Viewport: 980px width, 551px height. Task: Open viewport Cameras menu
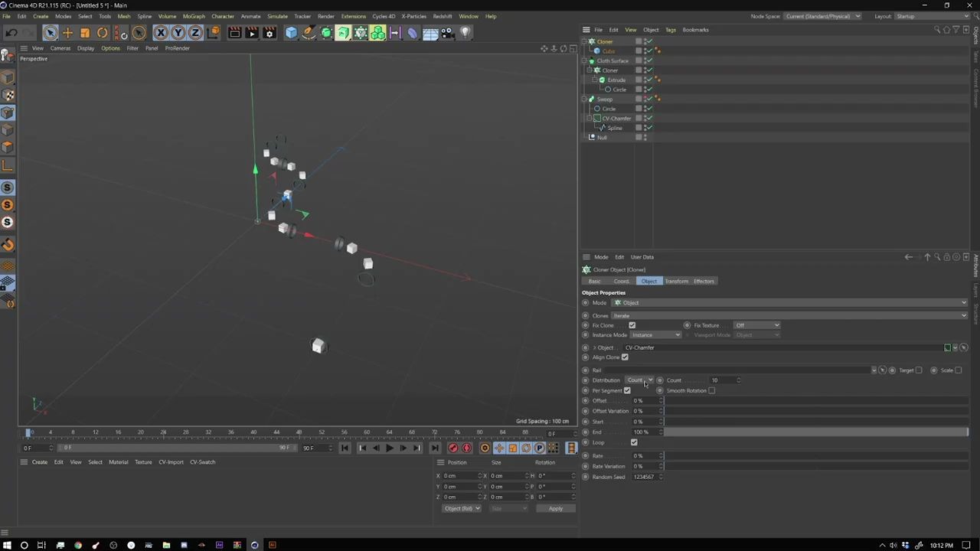[x=60, y=48]
